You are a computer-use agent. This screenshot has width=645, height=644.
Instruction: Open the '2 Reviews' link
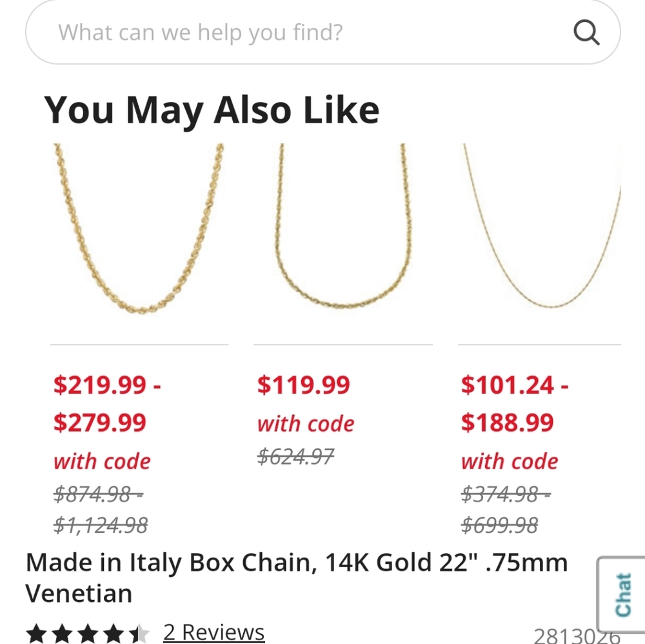pyautogui.click(x=213, y=632)
